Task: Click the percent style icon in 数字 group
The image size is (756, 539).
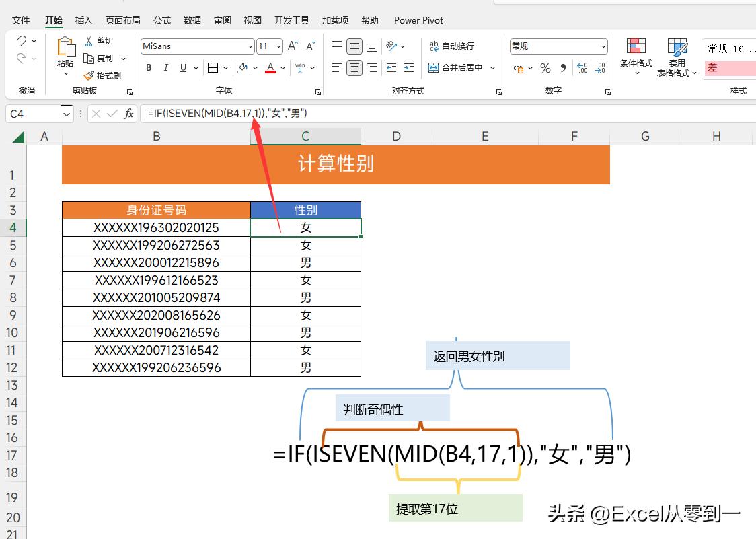Action: click(x=545, y=68)
